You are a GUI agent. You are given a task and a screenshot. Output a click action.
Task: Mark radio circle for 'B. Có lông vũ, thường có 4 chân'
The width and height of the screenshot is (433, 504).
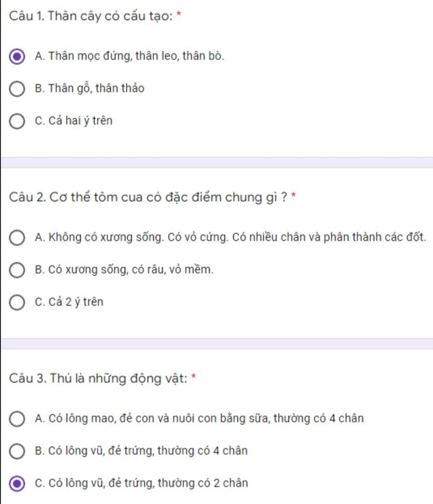[17, 451]
